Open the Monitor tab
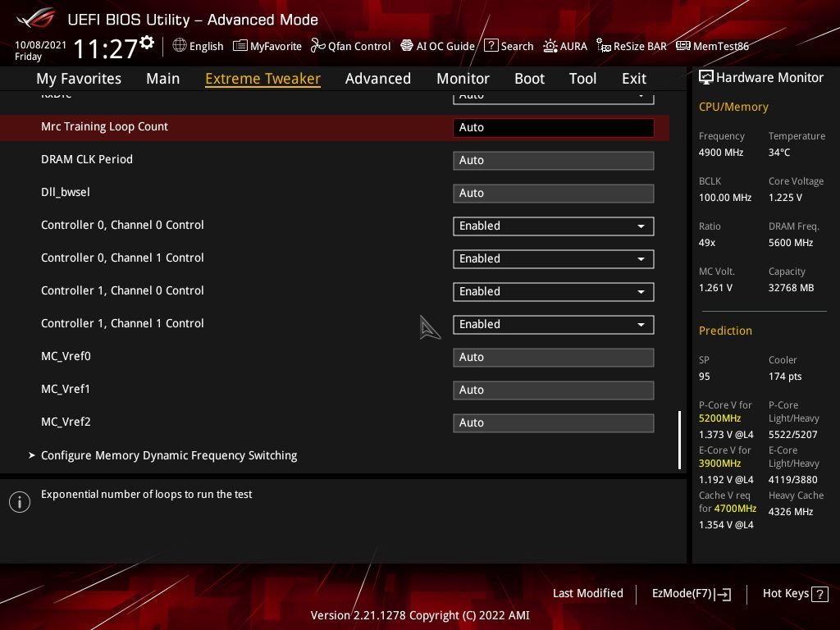The height and width of the screenshot is (630, 840). point(463,79)
